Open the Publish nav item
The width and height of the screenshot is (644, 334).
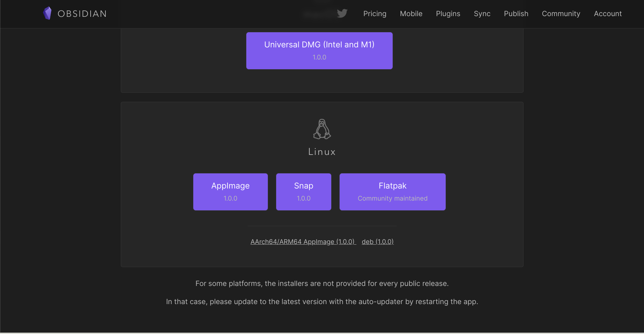click(x=516, y=14)
